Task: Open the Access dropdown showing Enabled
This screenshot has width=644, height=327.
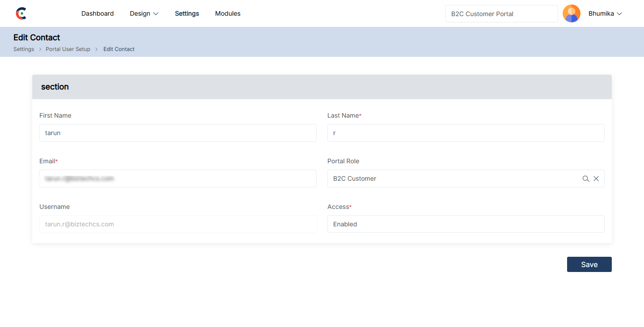Action: pos(466,224)
